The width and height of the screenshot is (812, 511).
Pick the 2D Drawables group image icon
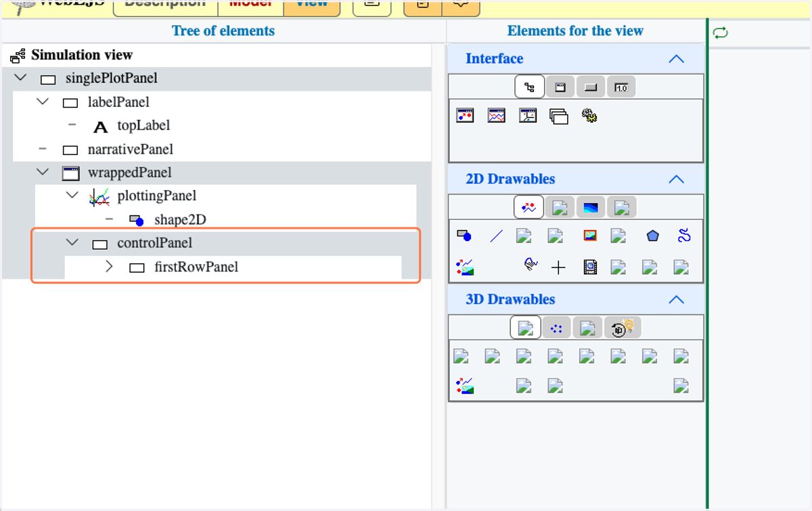tap(465, 267)
